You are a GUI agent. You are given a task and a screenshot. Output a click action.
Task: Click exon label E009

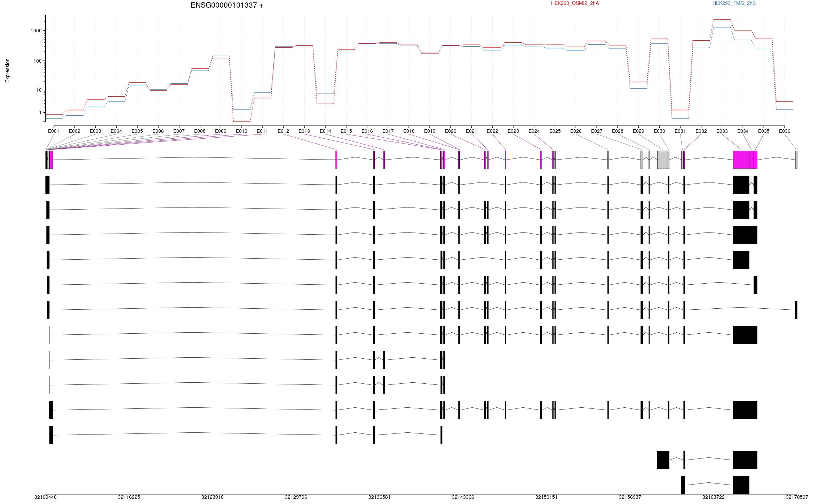(x=221, y=131)
